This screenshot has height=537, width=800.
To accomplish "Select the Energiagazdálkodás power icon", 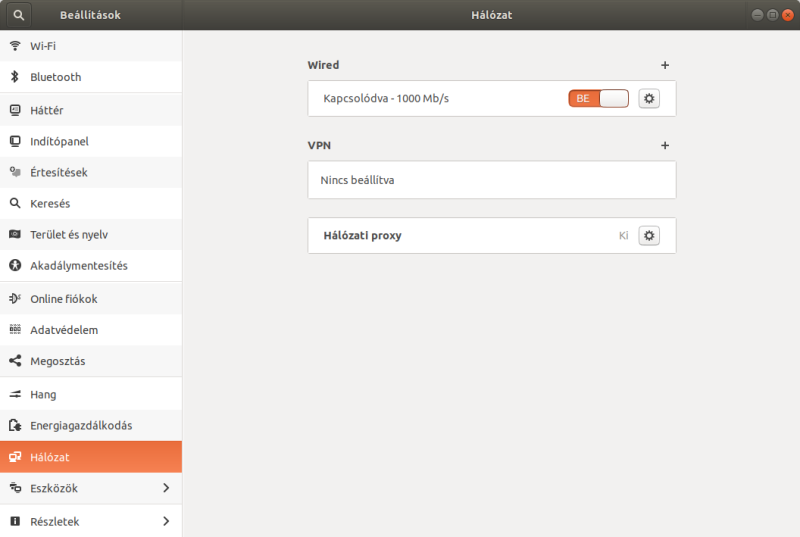I will [15, 425].
